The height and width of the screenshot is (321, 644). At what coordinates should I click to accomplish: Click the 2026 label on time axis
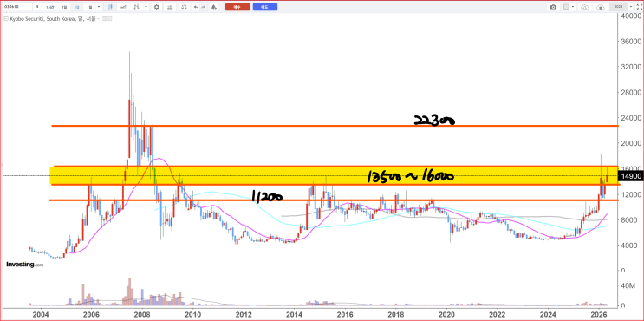pos(599,314)
